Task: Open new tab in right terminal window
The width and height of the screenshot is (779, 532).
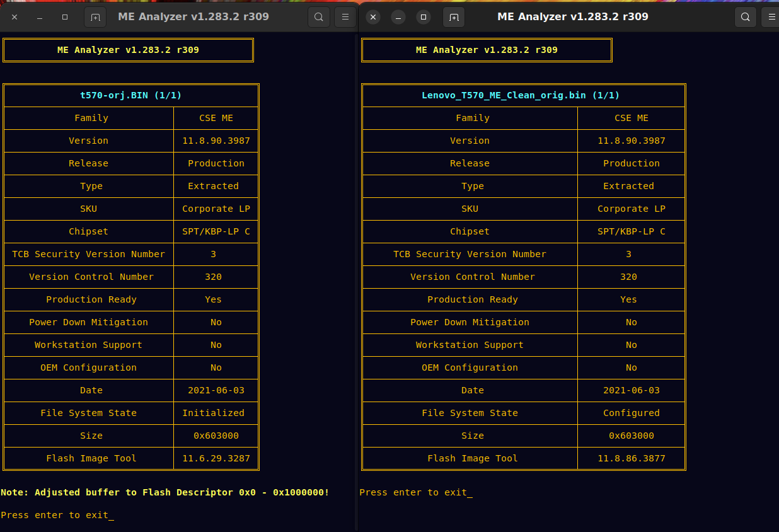Action: 454,17
